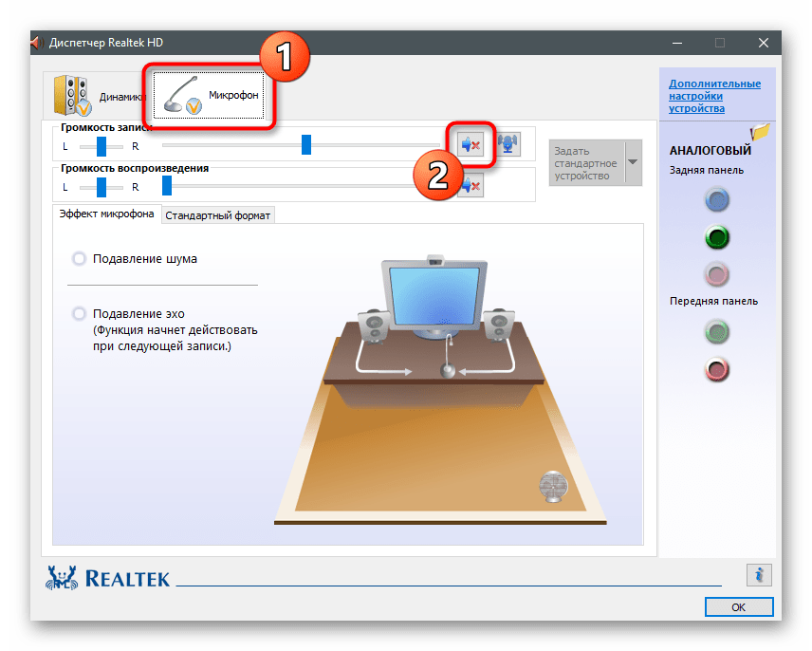Screen dimensions: 812x651
Task: Click the monitor in the desk illustration
Action: (x=434, y=296)
